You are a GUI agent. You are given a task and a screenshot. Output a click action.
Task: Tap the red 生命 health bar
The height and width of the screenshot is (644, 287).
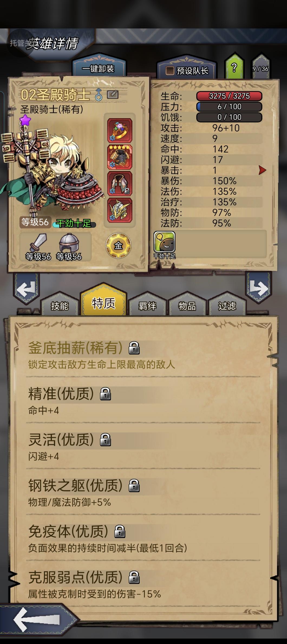point(229,96)
